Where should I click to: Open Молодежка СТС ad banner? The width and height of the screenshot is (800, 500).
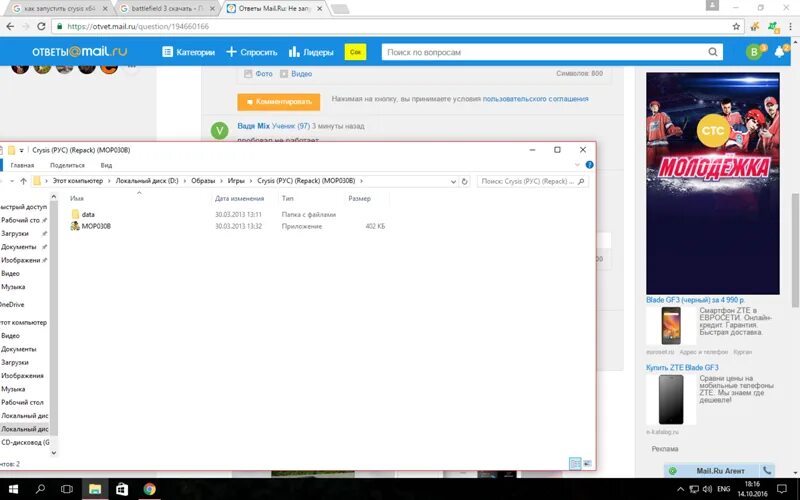pyautogui.click(x=712, y=183)
